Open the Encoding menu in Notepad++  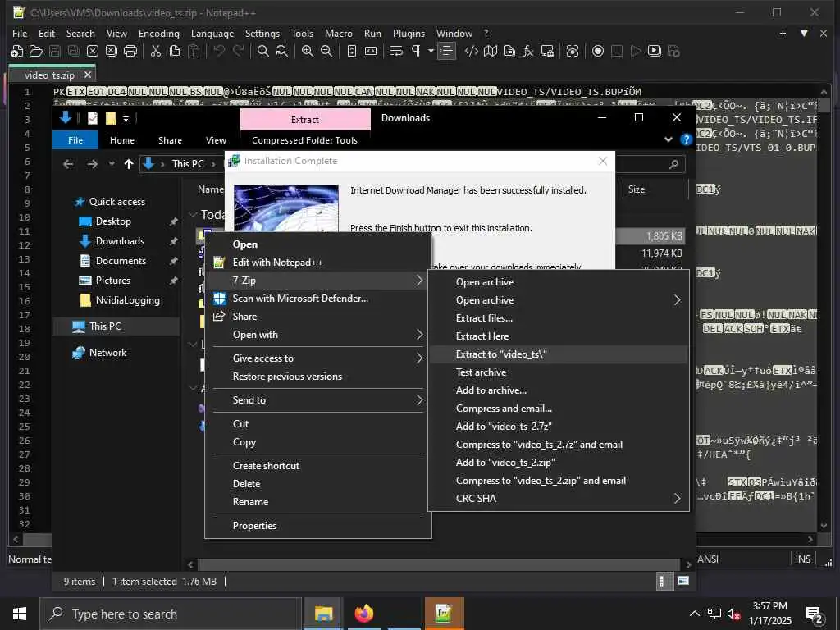(159, 33)
